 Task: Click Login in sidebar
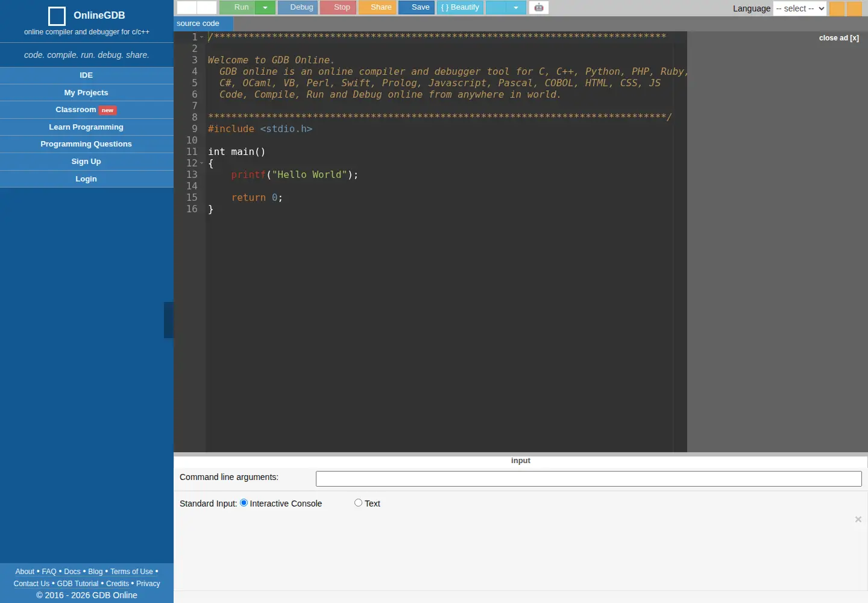point(86,179)
